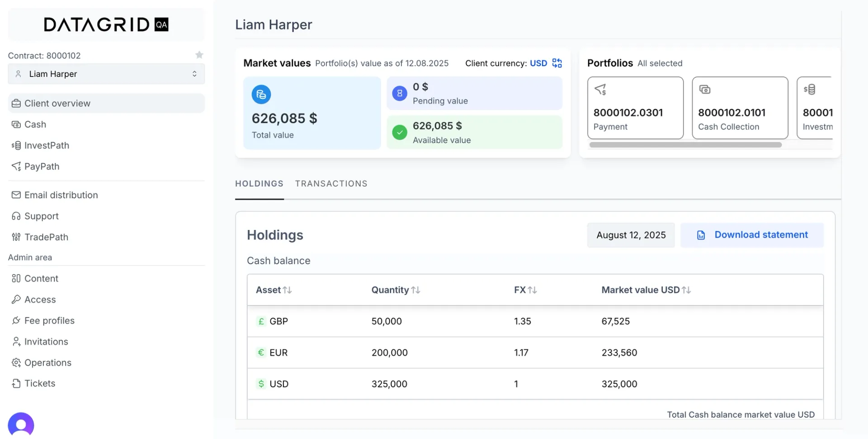Viewport: 868px width, 439px height.
Task: Click the InvestPath coins icon
Action: pos(16,145)
